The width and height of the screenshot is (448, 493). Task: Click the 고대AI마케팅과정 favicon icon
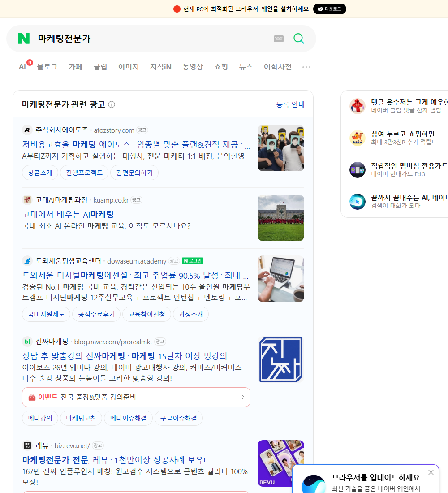27,199
